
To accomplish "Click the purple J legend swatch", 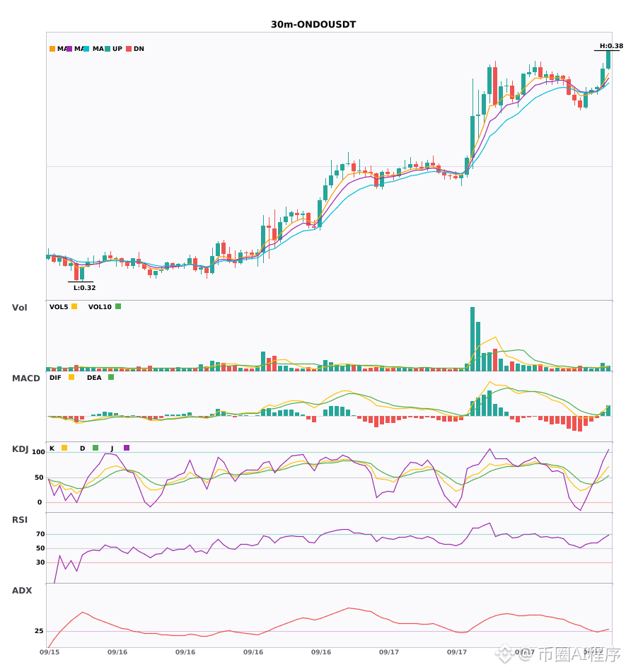I will [x=127, y=448].
